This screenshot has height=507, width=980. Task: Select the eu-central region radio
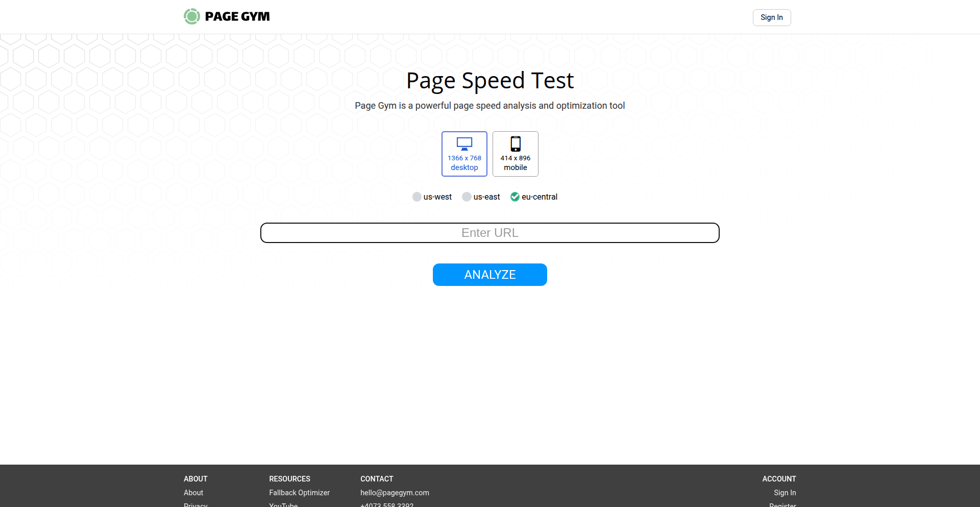click(515, 197)
